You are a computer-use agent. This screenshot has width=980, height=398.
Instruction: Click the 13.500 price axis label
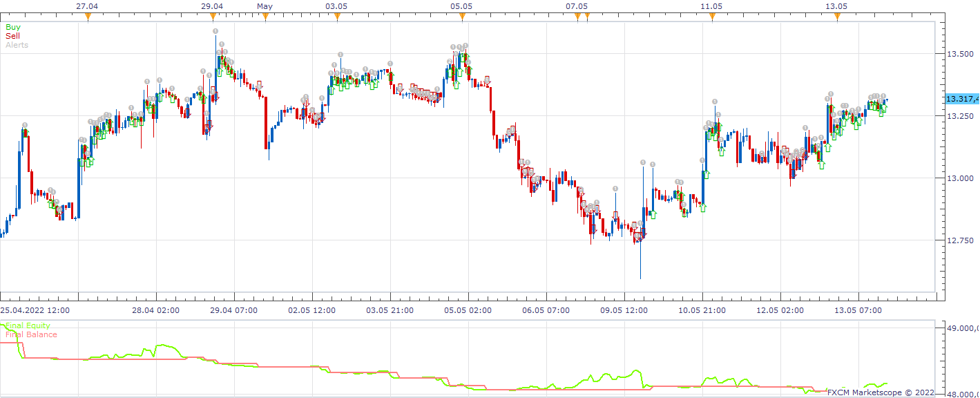960,54
